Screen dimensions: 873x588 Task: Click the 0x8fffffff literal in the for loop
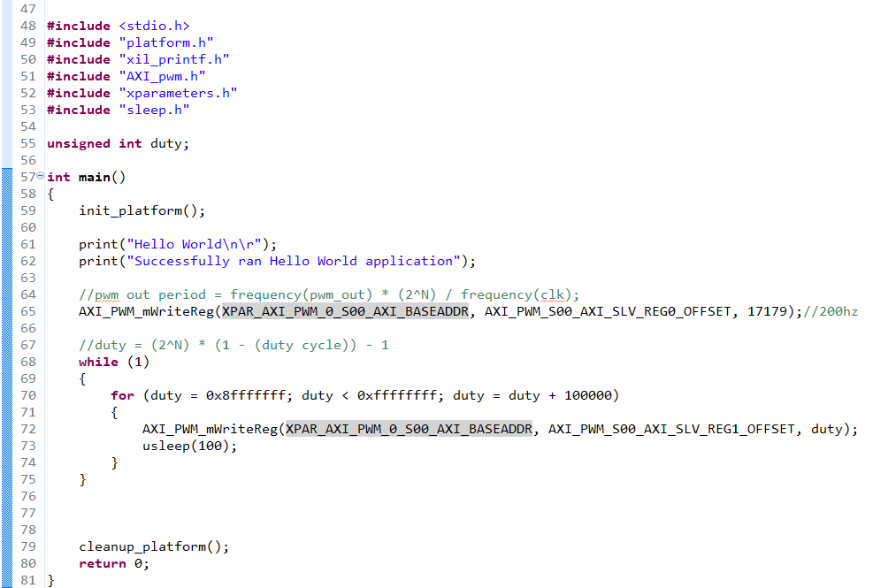pos(246,395)
